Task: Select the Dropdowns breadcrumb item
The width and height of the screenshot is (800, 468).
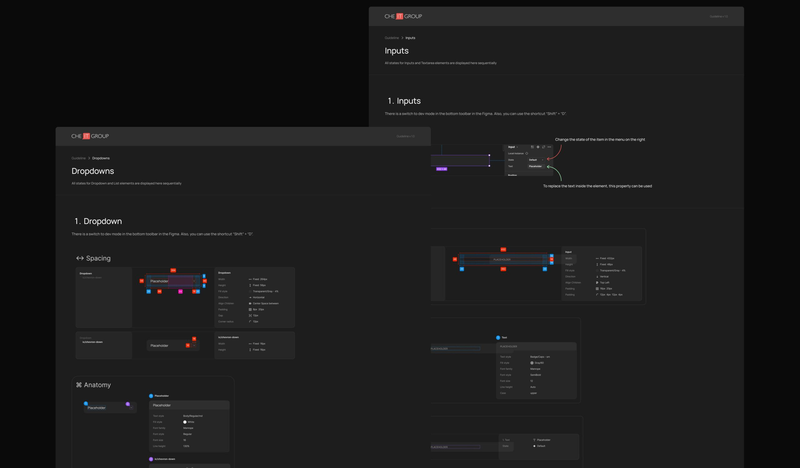Action: (x=101, y=158)
